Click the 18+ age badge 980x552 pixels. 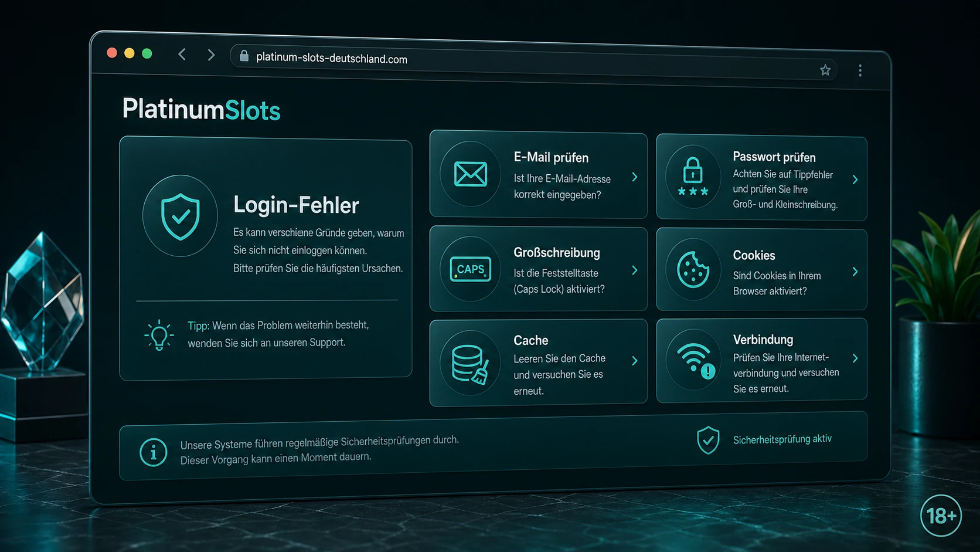coord(941,516)
